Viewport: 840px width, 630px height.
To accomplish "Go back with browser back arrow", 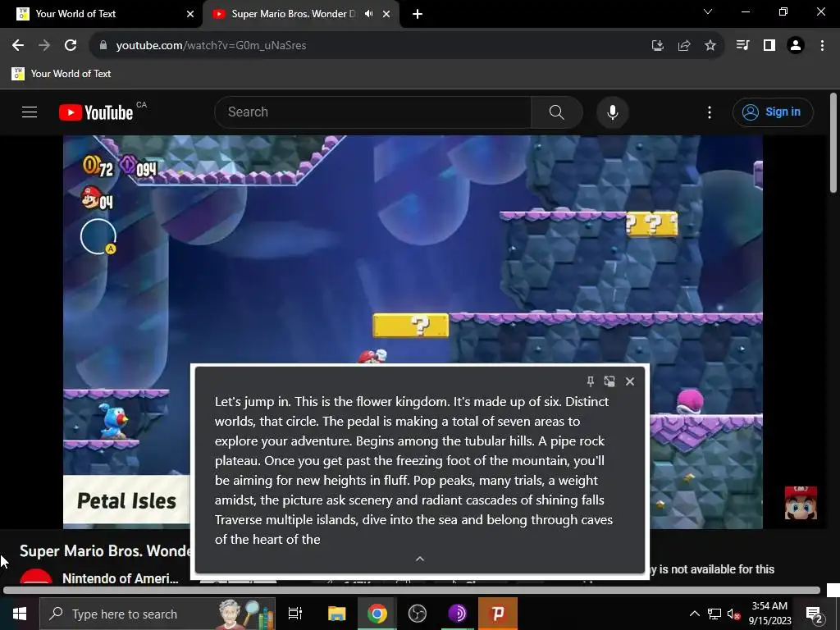I will click(x=18, y=46).
